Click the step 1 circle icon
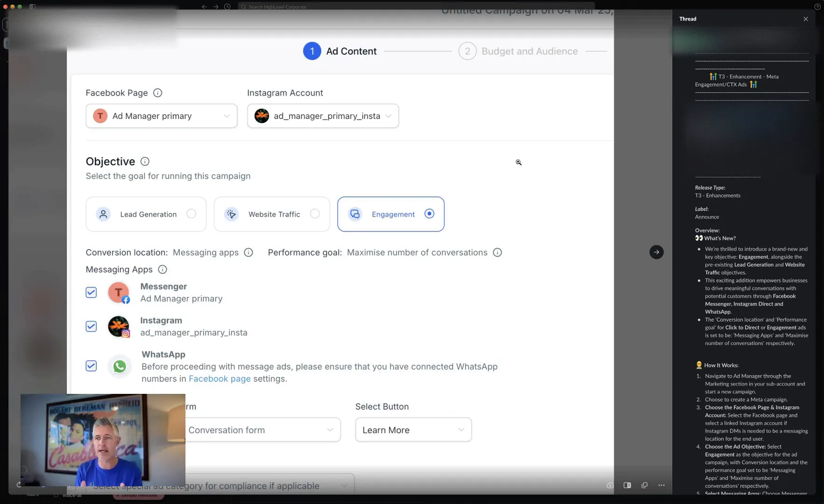Screen dimensions: 824x504 [x=312, y=51]
